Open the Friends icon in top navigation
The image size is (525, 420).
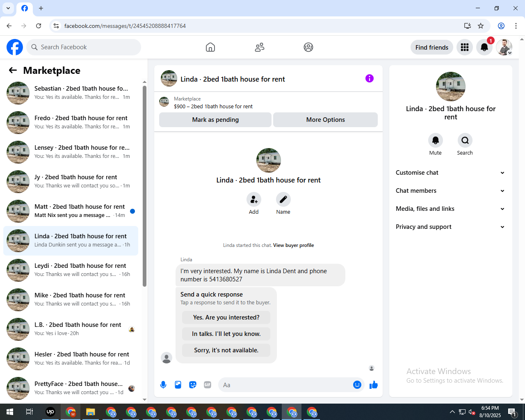click(260, 47)
